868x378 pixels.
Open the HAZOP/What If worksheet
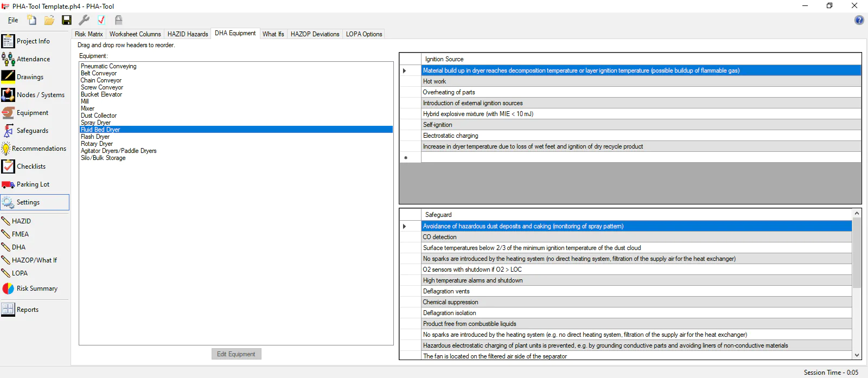click(35, 260)
